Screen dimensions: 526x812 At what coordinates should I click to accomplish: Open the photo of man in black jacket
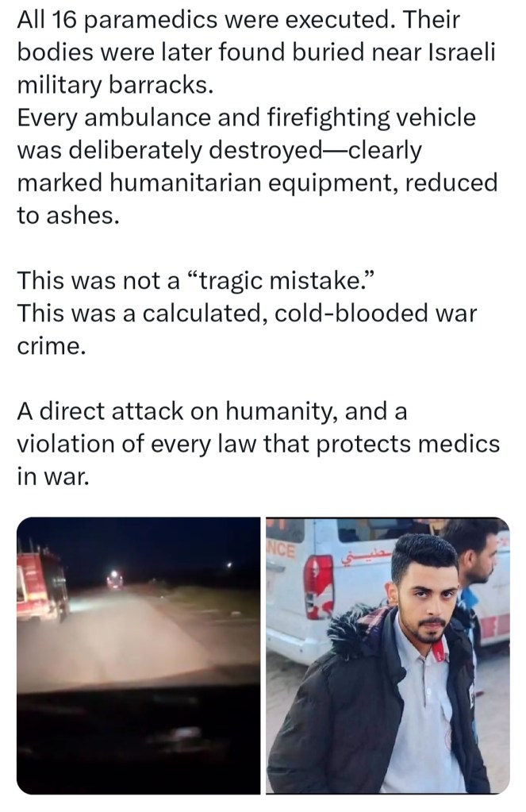[388, 655]
